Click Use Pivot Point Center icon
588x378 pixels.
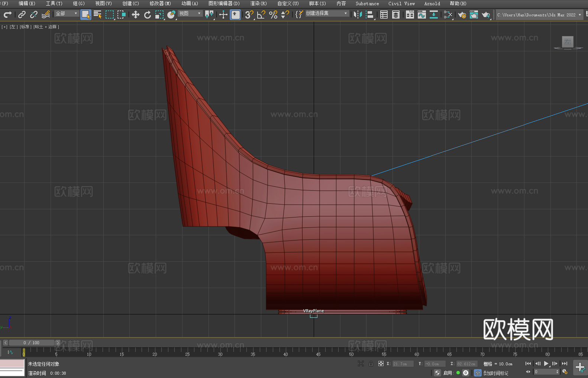[209, 14]
